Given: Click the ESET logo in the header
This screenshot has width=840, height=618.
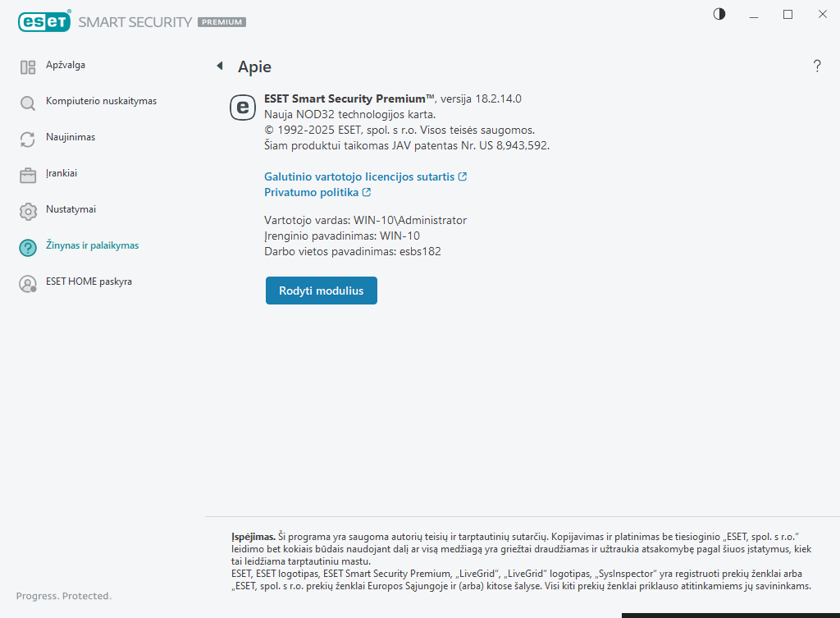Looking at the screenshot, I should [x=43, y=22].
